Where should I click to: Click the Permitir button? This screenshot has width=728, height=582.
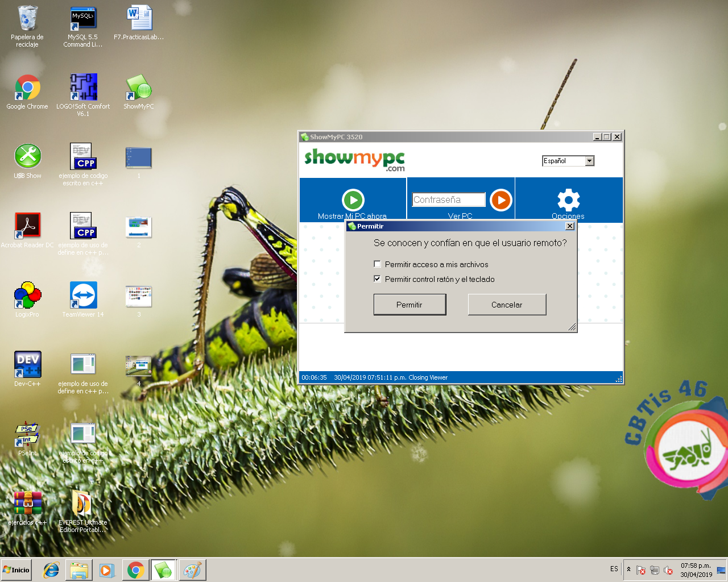(x=409, y=304)
